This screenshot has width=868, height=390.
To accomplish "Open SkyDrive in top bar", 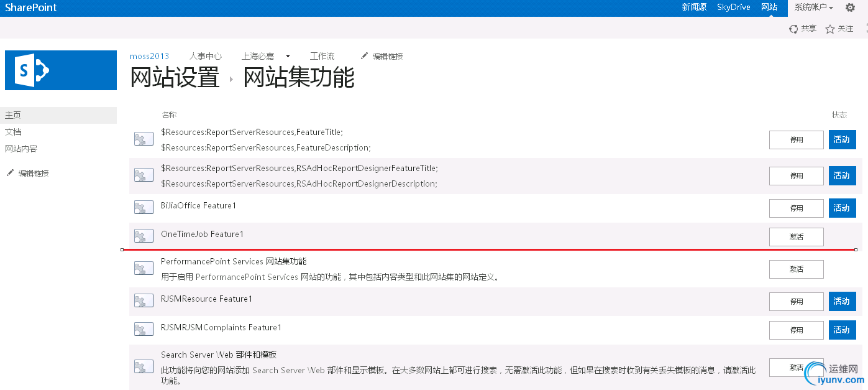I will point(734,7).
